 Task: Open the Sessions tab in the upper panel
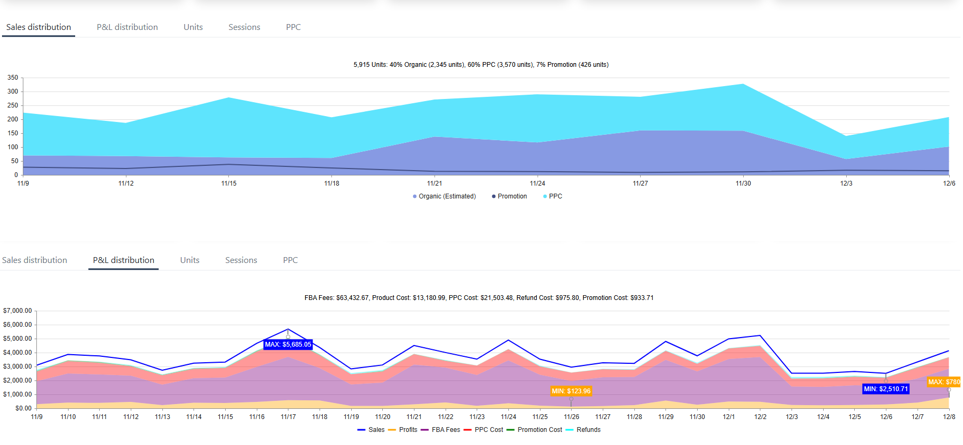244,27
